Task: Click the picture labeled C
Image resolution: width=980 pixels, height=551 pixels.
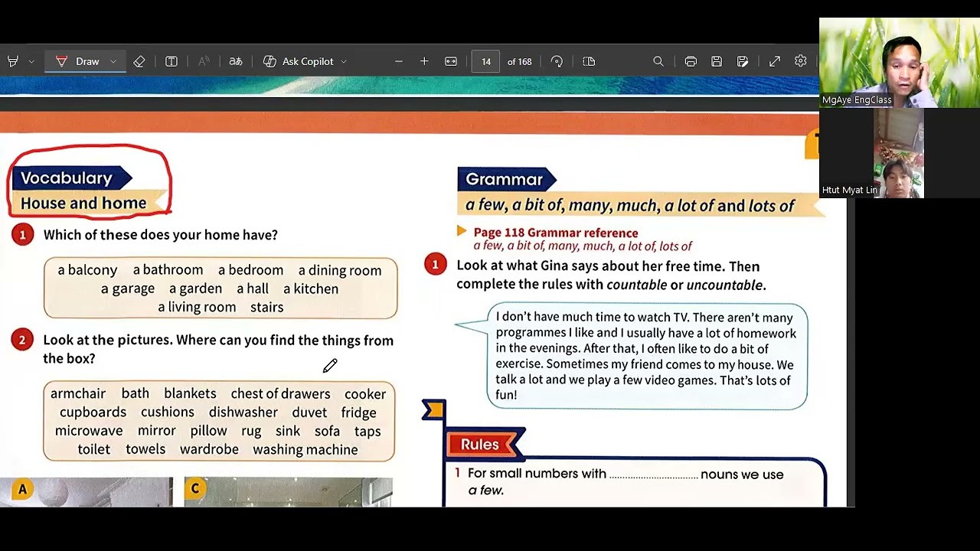Action: point(288,491)
